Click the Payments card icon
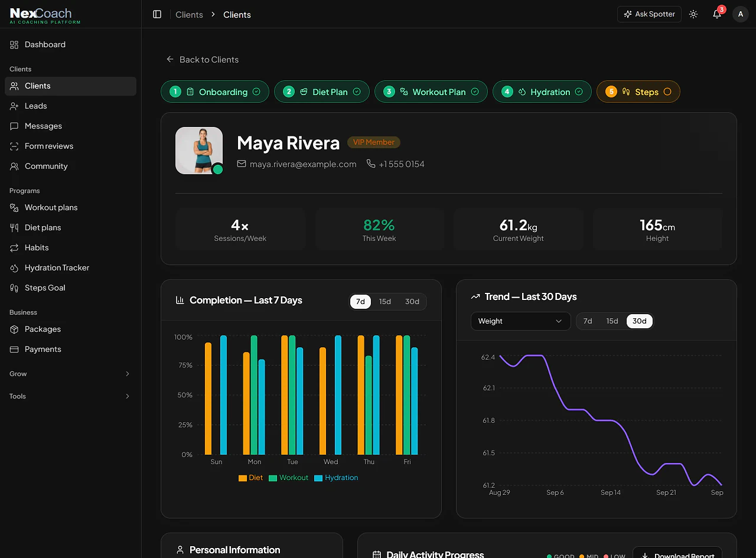The image size is (756, 558). pos(14,349)
